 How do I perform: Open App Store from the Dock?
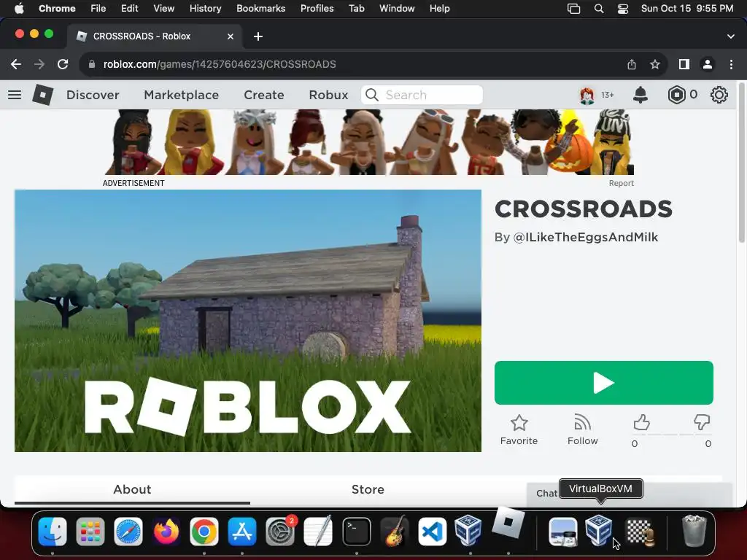(x=242, y=532)
